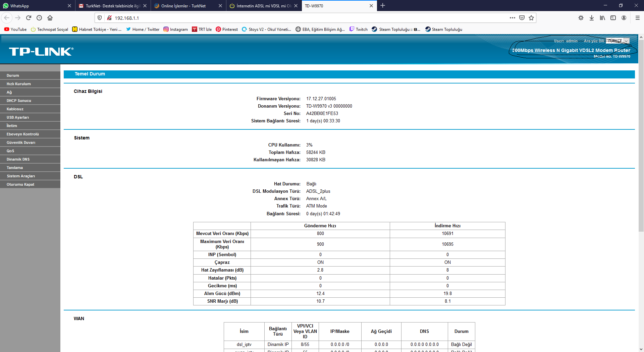Open Durum in the router sidebar
This screenshot has width=644, height=352.
tap(30, 75)
